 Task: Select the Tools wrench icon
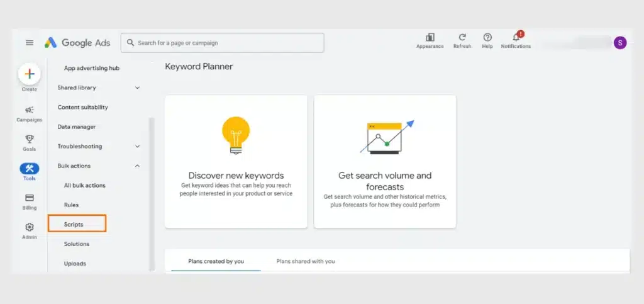[30, 169]
